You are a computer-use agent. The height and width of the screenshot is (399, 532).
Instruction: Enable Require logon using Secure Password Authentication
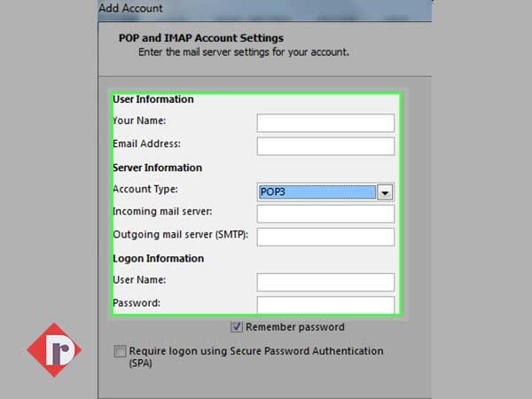click(120, 351)
